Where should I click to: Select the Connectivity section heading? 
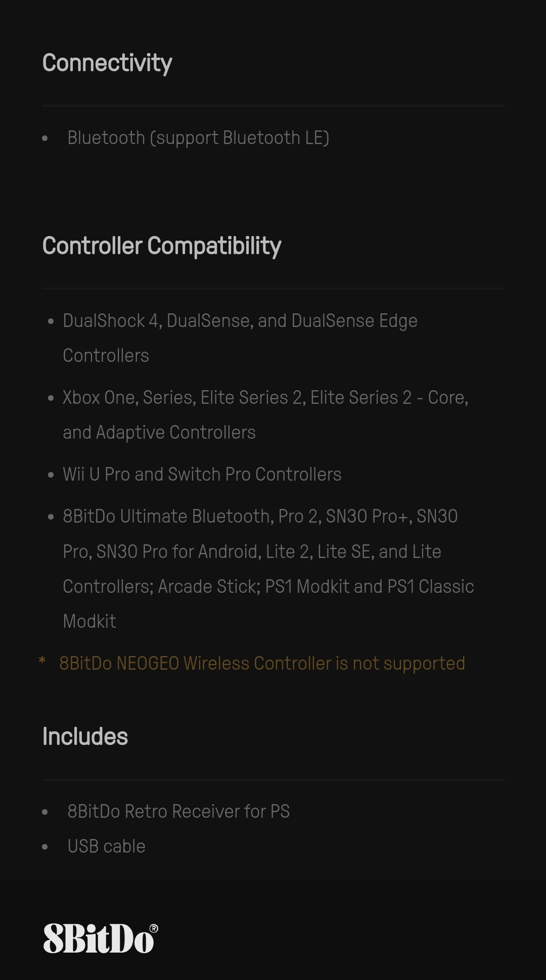point(107,63)
